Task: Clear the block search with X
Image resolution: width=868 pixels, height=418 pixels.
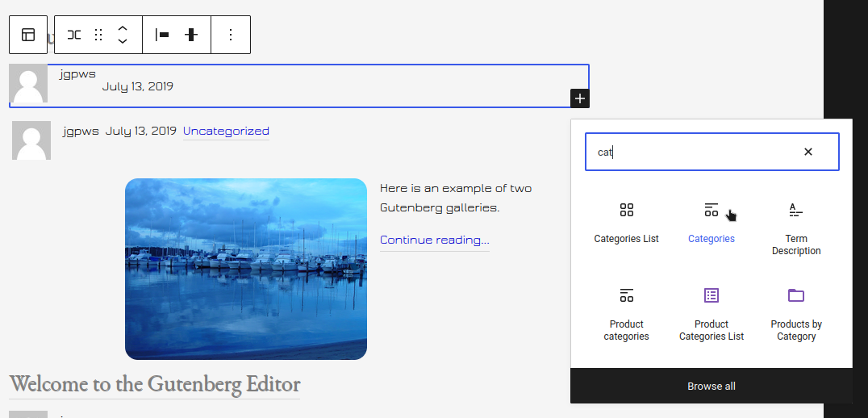Action: point(808,152)
